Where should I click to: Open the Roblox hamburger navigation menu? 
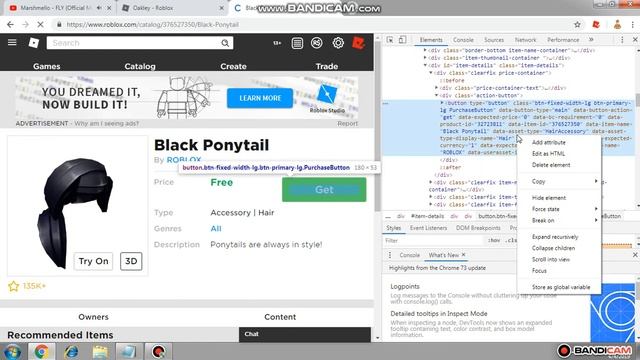(x=12, y=42)
